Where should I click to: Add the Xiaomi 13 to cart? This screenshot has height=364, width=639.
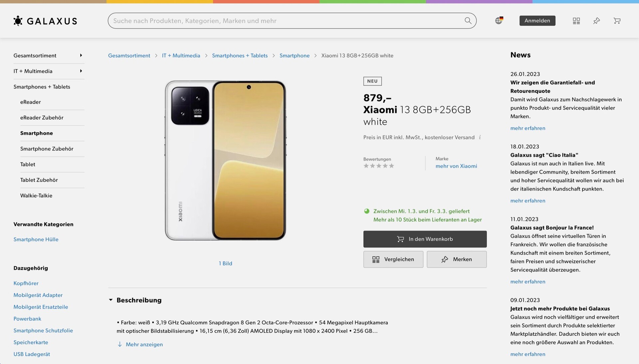tap(425, 239)
